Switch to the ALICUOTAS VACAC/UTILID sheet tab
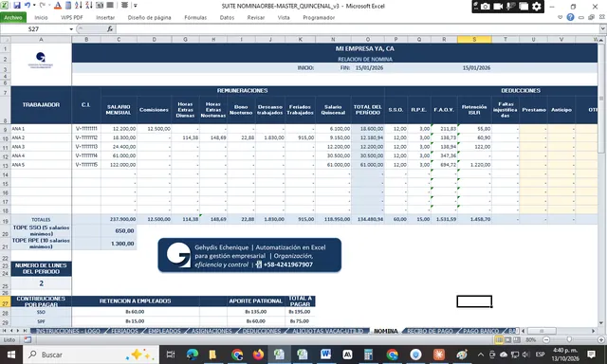The image size is (607, 364). tap(328, 331)
